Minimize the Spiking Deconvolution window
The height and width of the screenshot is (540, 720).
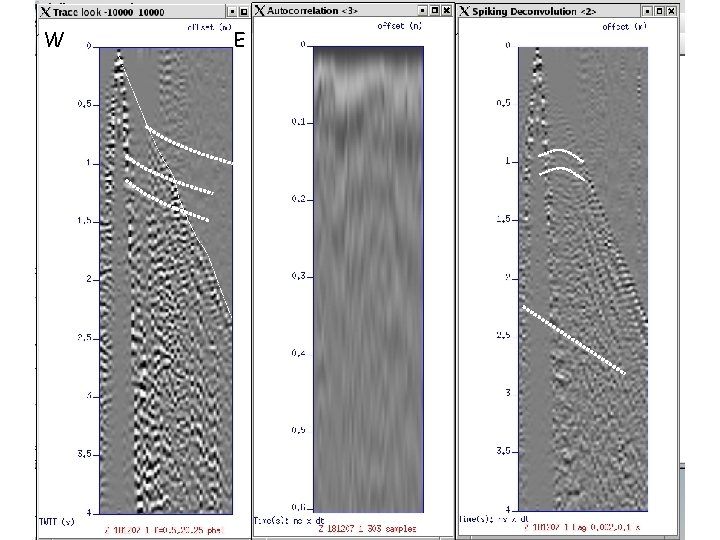[647, 11]
